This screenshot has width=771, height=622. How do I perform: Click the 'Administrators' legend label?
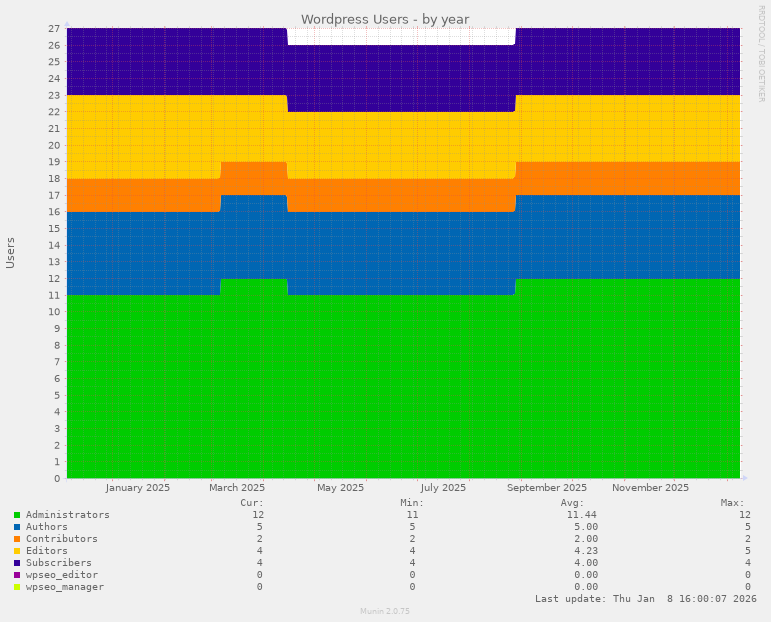(x=68, y=515)
